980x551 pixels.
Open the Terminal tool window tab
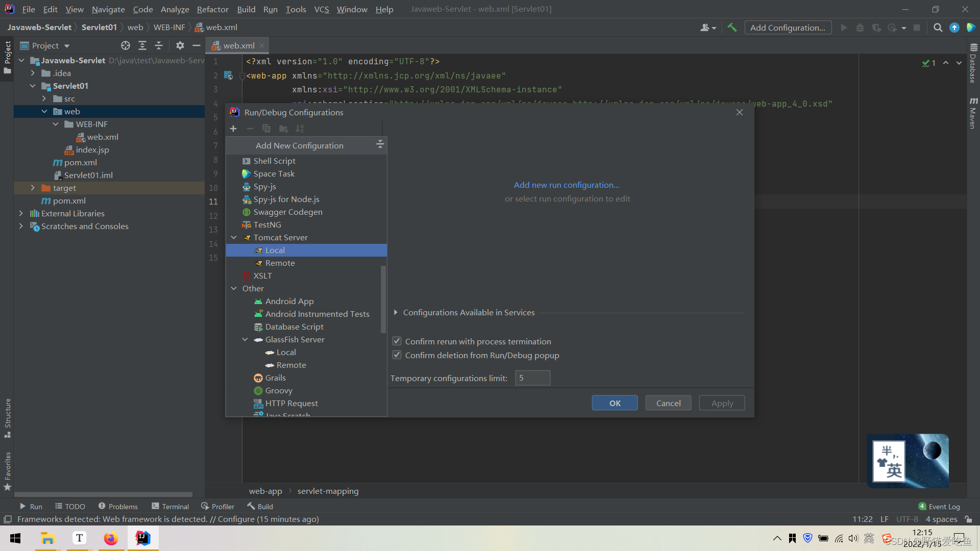click(x=170, y=506)
